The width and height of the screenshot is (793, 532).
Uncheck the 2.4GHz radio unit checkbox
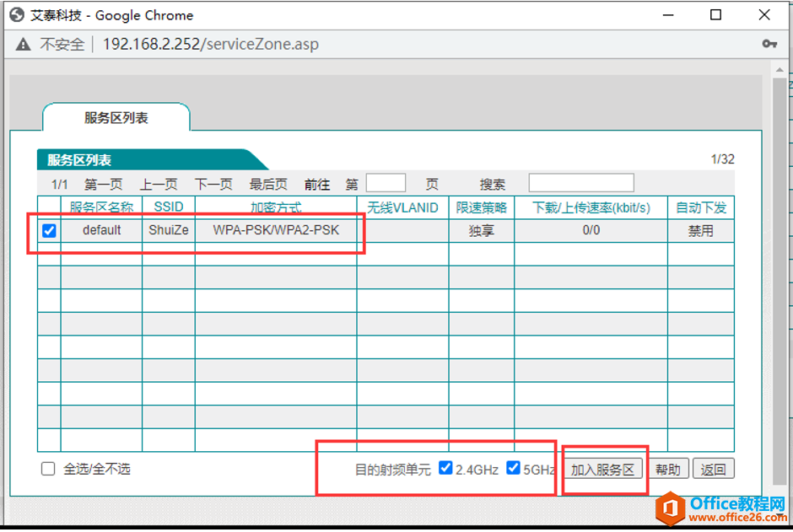click(445, 468)
